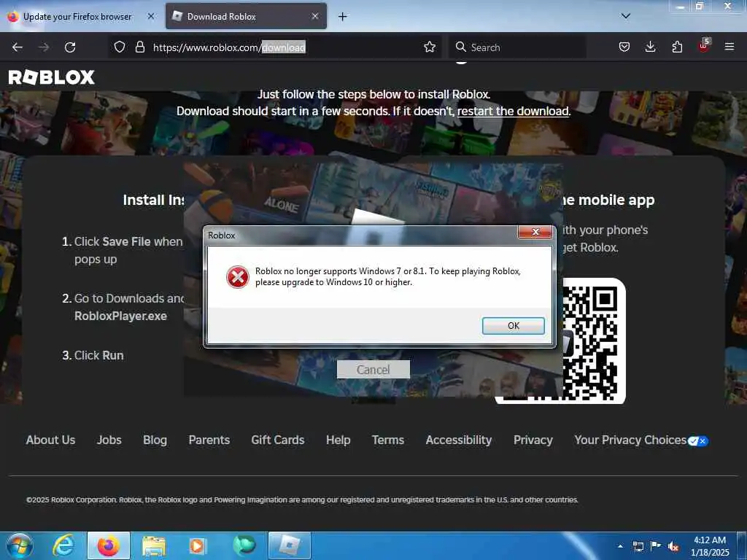Open the Windows Start menu
The image size is (747, 560).
[20, 545]
